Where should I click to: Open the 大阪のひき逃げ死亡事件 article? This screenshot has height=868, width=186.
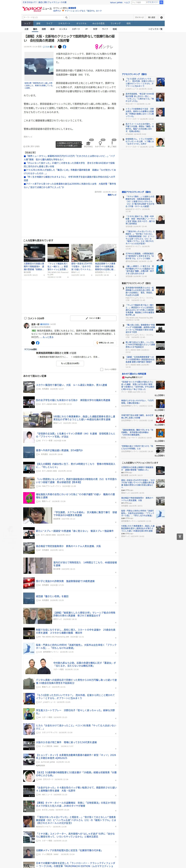click(x=66, y=742)
